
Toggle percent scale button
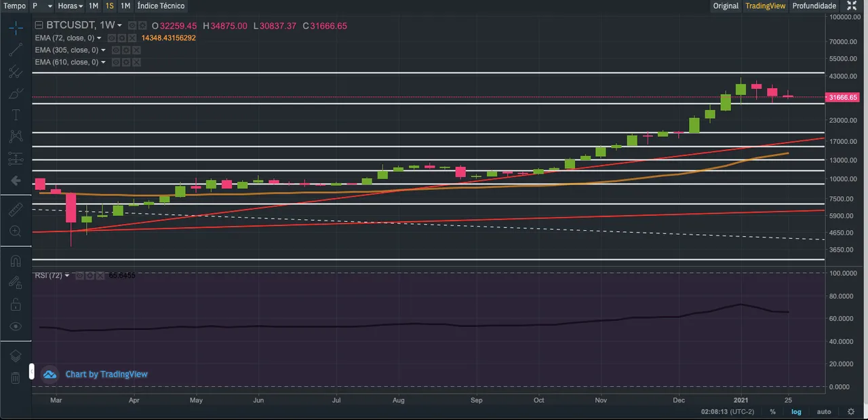[773, 412]
